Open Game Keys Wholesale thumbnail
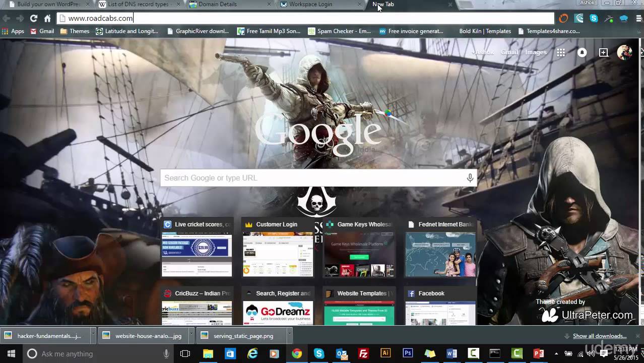644x363 pixels. point(359,248)
